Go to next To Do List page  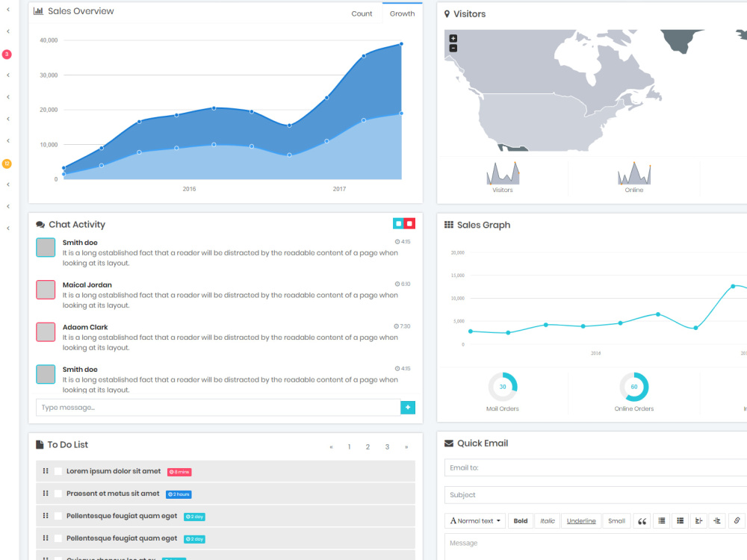coord(406,447)
